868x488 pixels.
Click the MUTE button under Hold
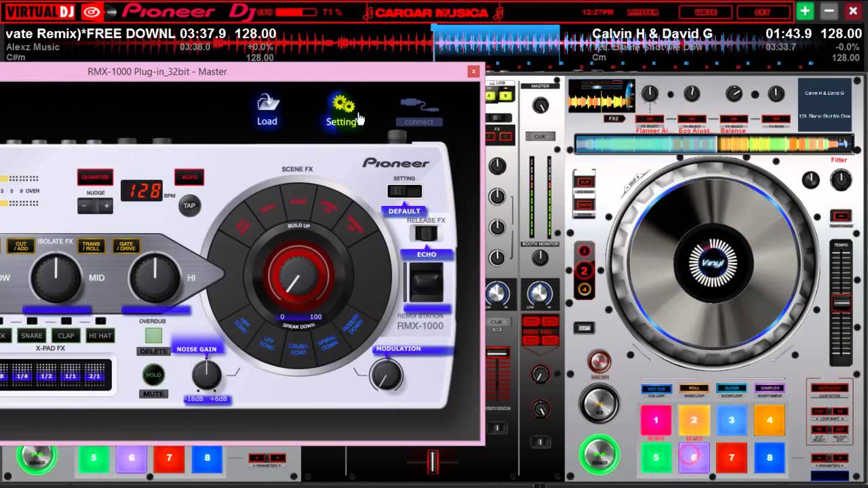(x=153, y=394)
